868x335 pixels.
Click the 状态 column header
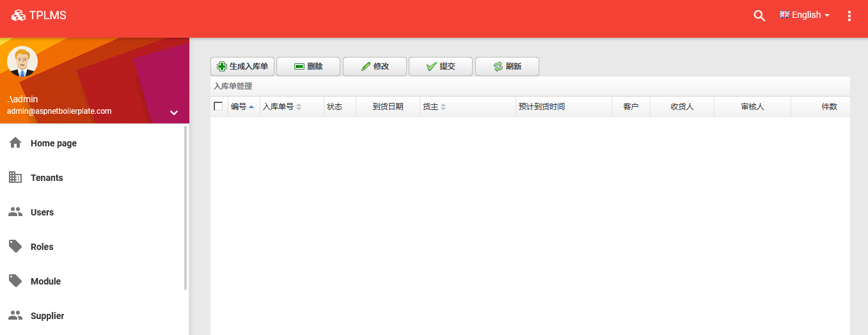pos(340,107)
